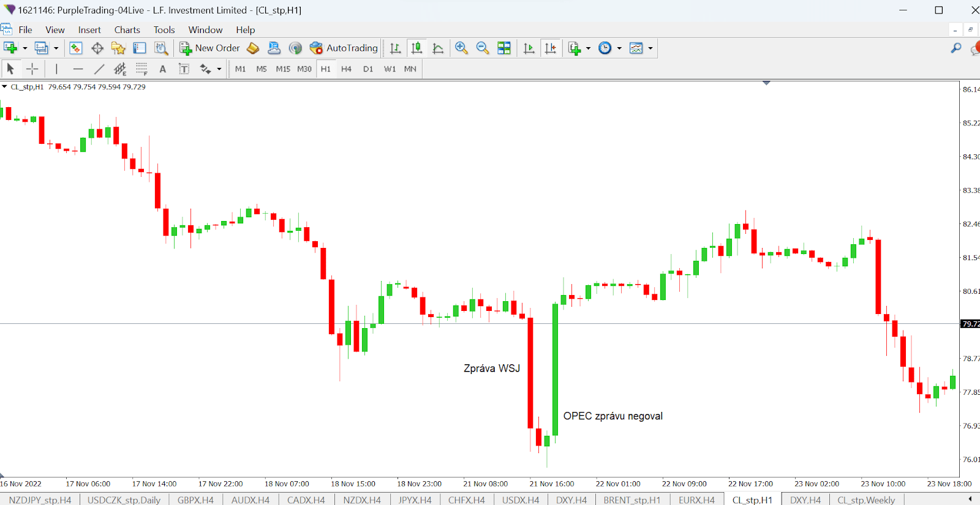Click the "OPEC zprávu negoval" chart label
The image size is (980, 505).
point(612,416)
